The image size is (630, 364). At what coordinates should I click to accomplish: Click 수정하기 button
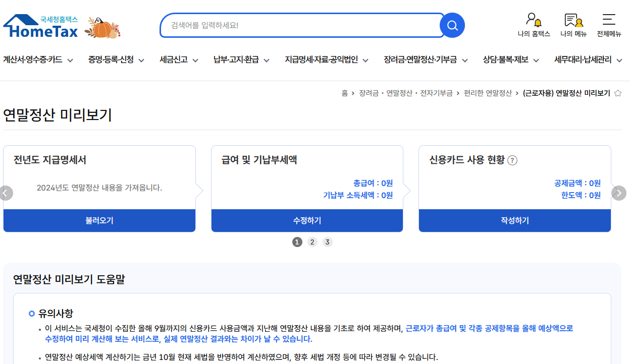tap(307, 221)
